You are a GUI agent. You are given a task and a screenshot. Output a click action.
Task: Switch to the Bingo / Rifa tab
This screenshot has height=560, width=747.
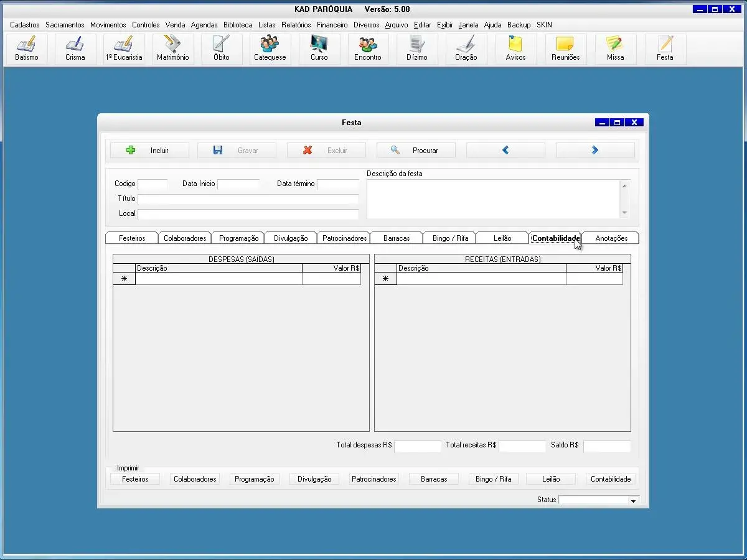click(x=450, y=238)
